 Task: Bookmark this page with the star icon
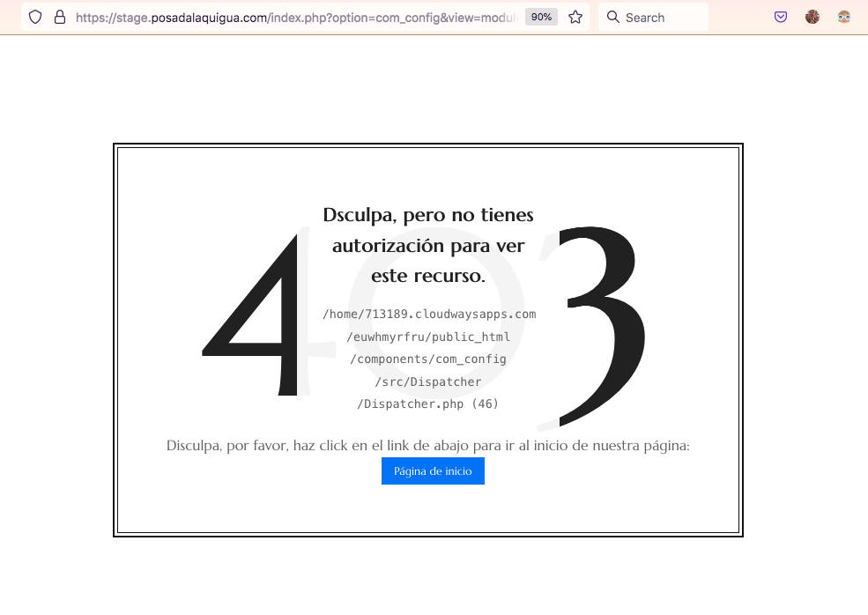[x=575, y=17]
